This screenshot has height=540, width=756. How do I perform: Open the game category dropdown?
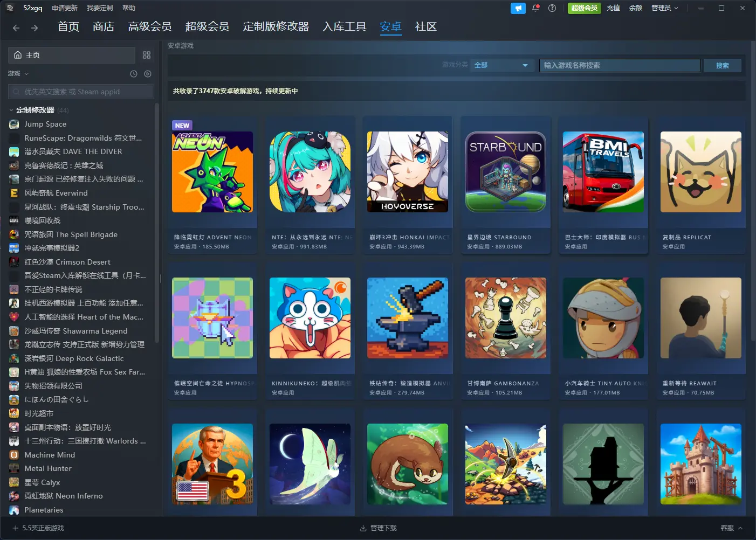(x=501, y=65)
